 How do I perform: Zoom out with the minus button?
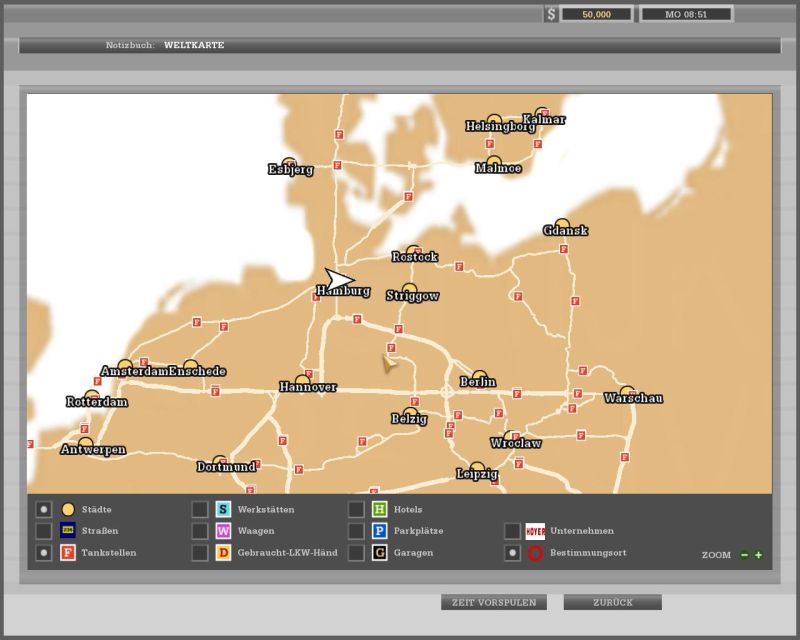[x=744, y=555]
